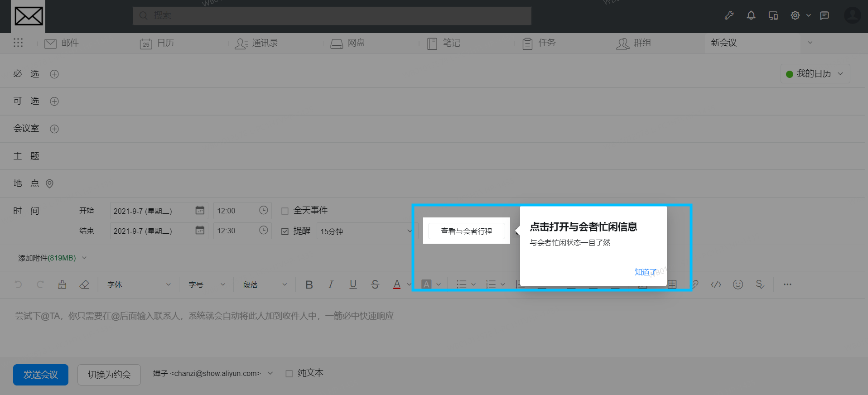Image resolution: width=868 pixels, height=395 pixels.
Task: Add required attendee with plus icon
Action: [x=54, y=74]
